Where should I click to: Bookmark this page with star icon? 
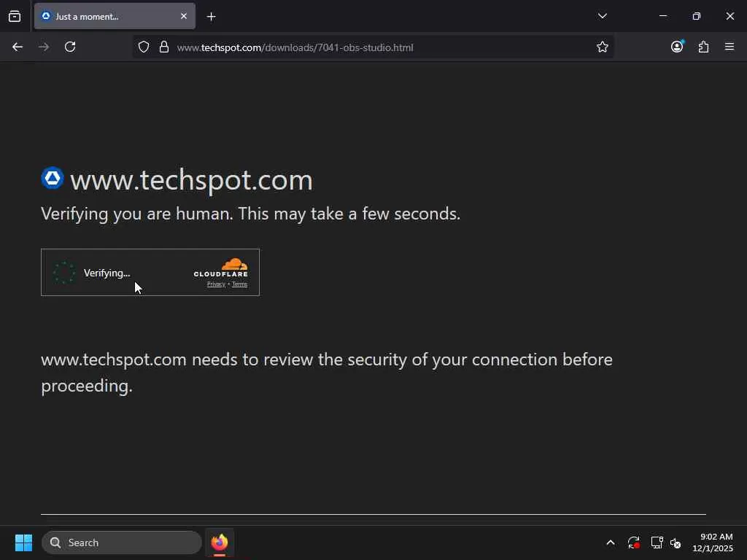(x=602, y=47)
